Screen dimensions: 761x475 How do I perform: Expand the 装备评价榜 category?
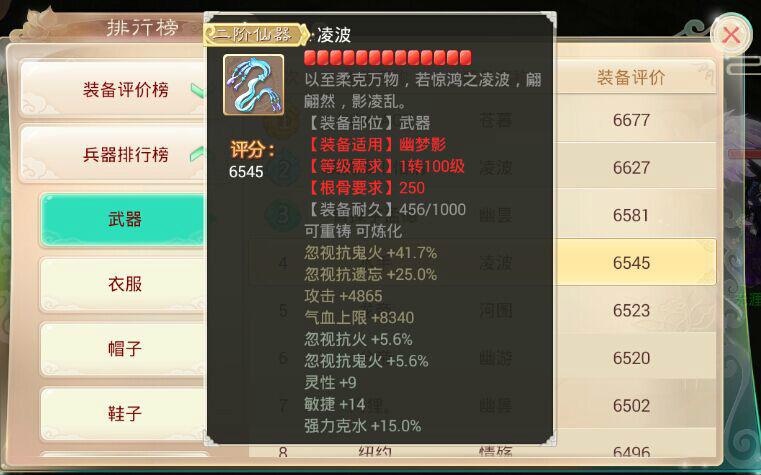pos(116,89)
